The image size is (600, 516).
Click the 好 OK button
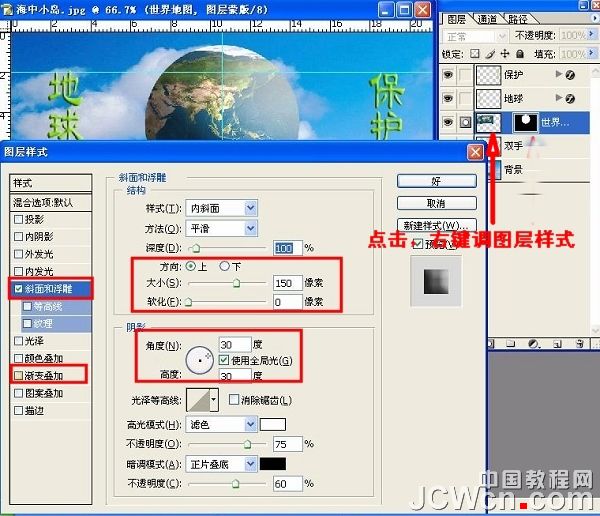point(437,181)
